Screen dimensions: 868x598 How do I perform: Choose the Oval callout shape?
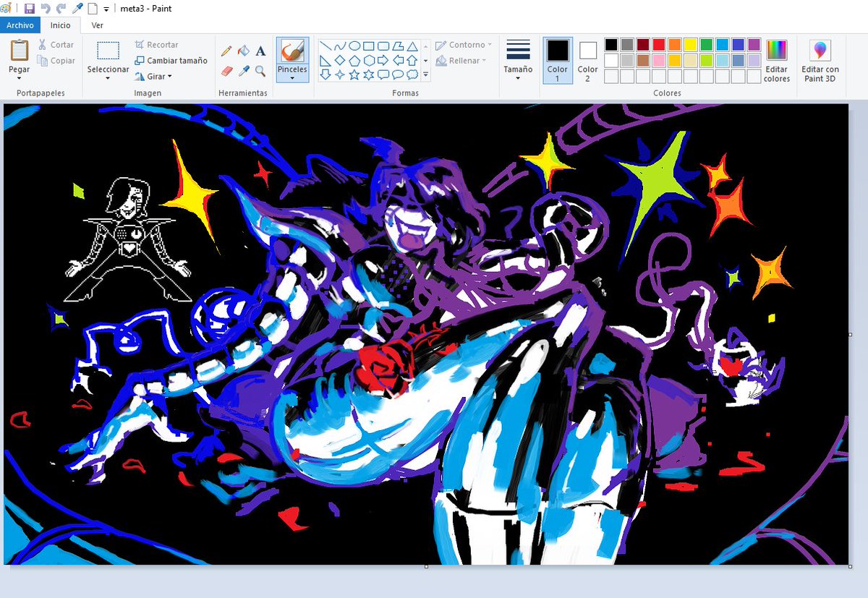point(398,74)
